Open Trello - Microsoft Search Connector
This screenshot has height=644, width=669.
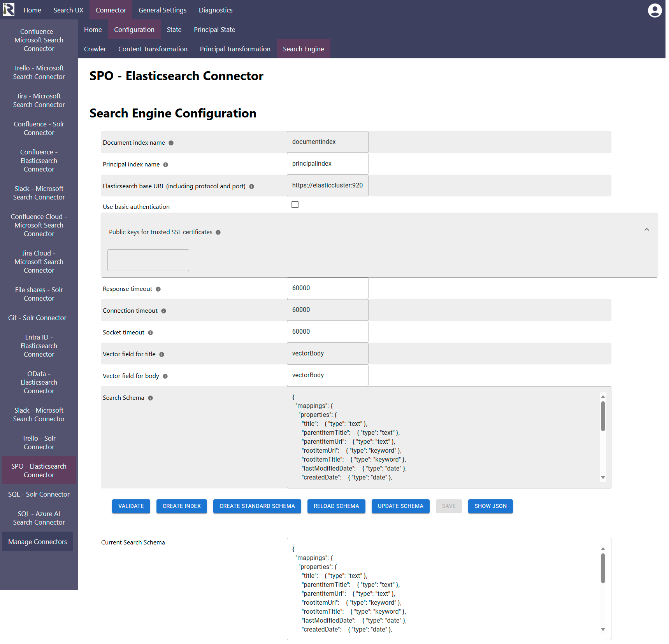pos(39,72)
